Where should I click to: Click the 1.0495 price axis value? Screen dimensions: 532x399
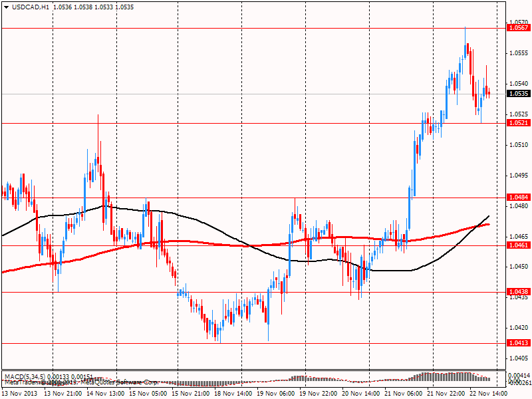tap(519, 175)
